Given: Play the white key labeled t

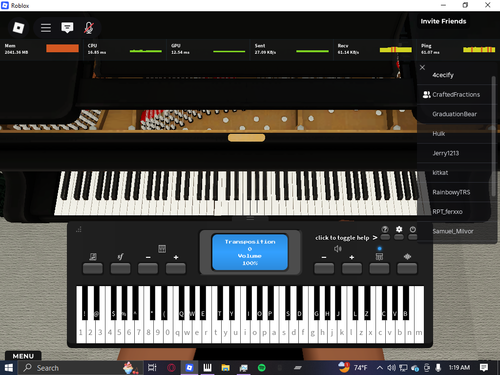Looking at the screenshot, I should [x=216, y=332].
